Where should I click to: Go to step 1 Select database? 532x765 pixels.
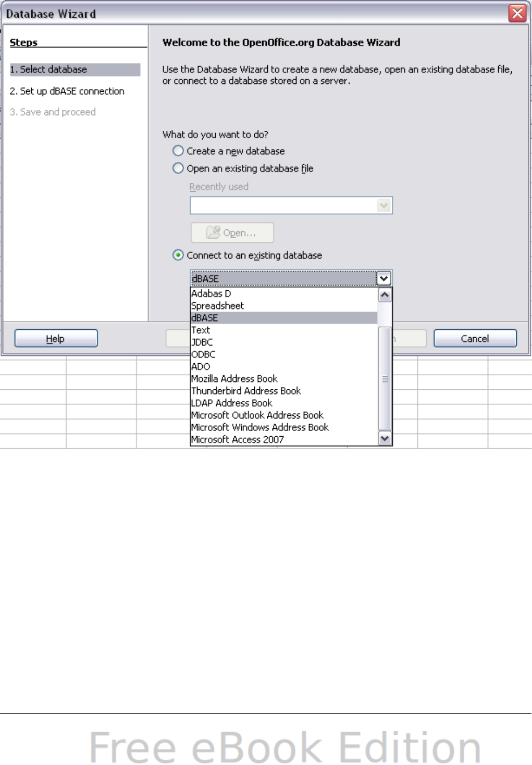click(75, 69)
